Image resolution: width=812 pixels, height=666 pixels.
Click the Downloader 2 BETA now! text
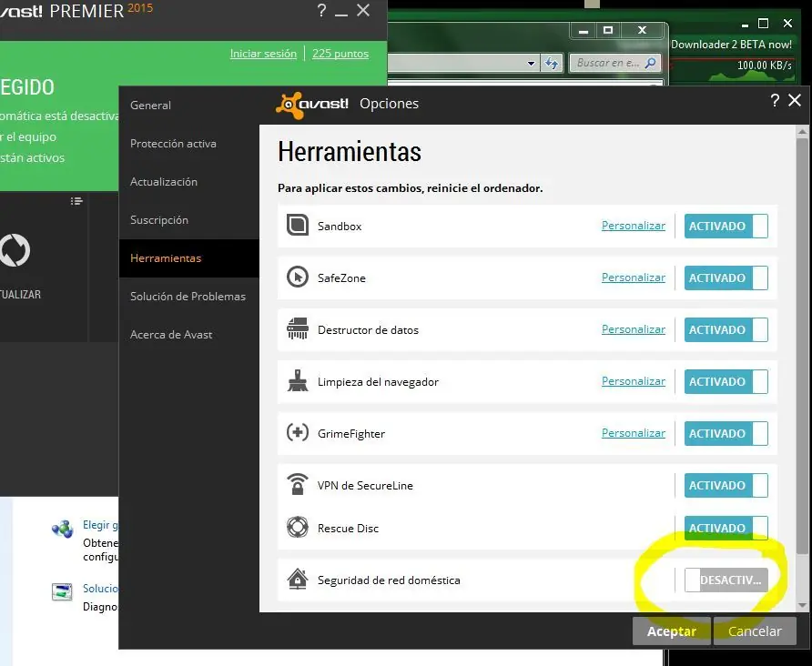(731, 45)
